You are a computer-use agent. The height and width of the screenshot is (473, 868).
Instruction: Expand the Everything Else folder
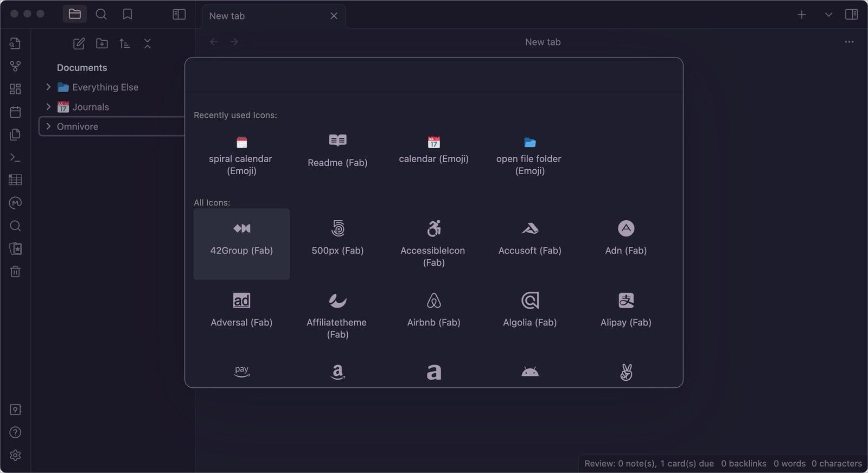48,87
